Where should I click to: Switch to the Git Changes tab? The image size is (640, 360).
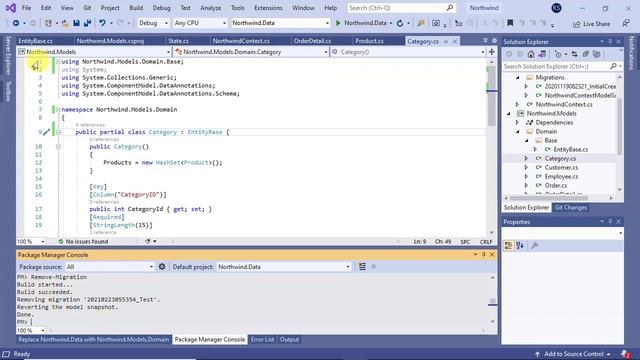pyautogui.click(x=570, y=207)
